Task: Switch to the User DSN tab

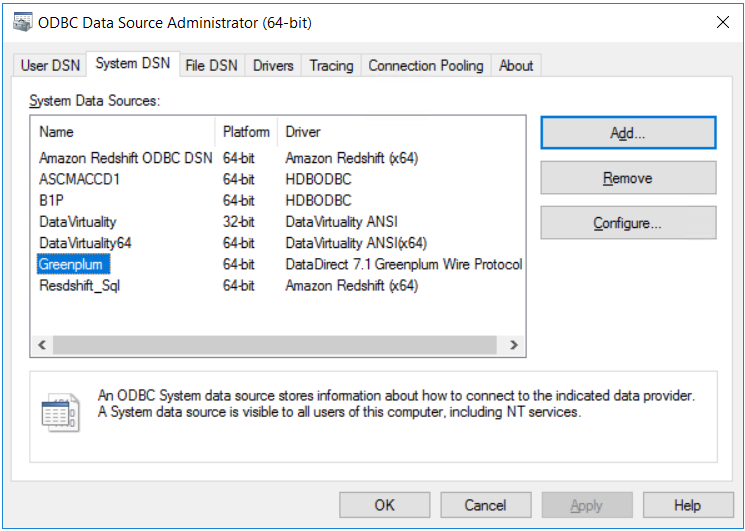Action: 50,66
